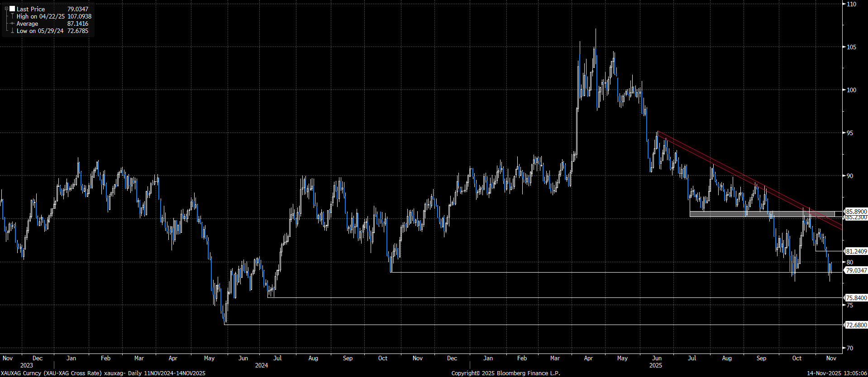Click the High marker icon in legend
Image resolution: width=868 pixels, height=377 pixels.
pos(12,16)
